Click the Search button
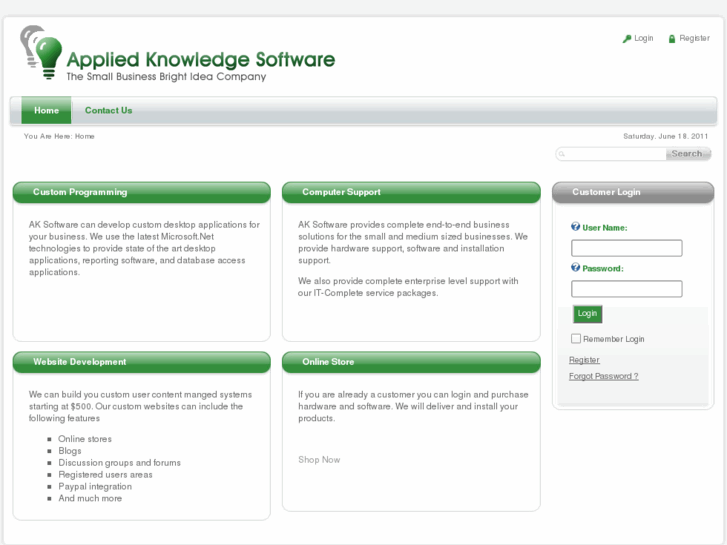727x545 pixels. (x=688, y=154)
